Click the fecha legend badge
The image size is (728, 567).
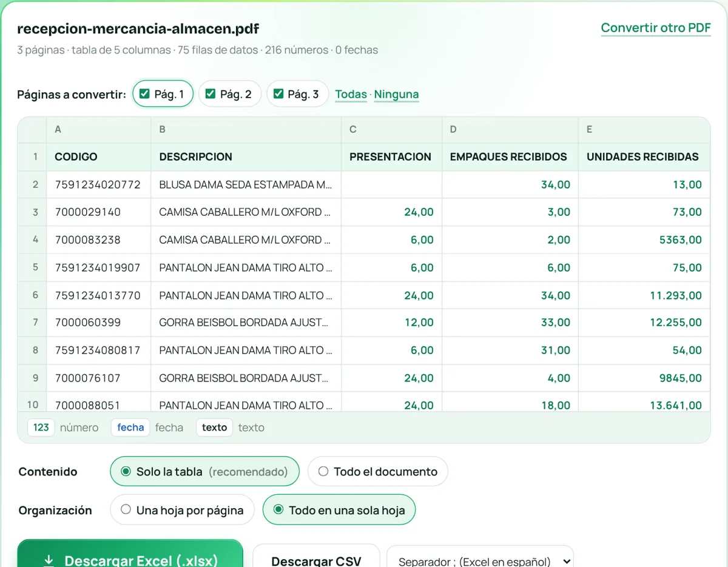click(x=130, y=428)
